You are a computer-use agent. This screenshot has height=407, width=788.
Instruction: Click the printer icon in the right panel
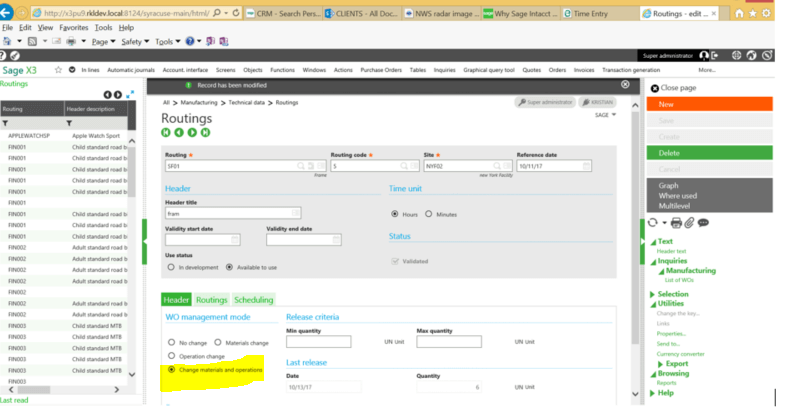[675, 222]
